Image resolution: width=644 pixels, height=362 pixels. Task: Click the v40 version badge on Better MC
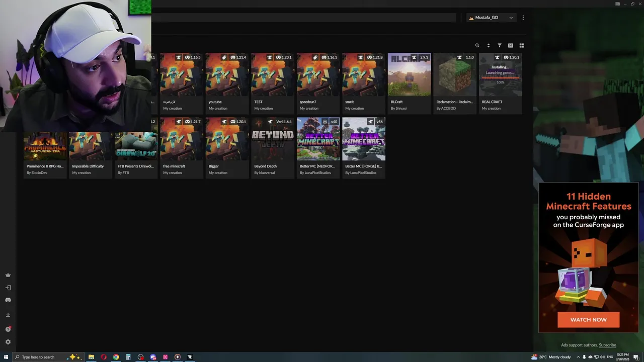click(x=334, y=122)
